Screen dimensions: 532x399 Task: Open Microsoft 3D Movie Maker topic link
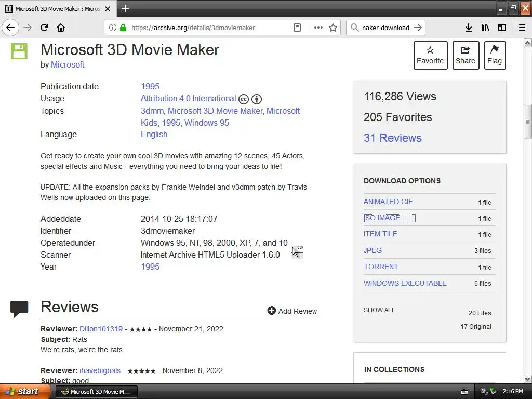[215, 111]
